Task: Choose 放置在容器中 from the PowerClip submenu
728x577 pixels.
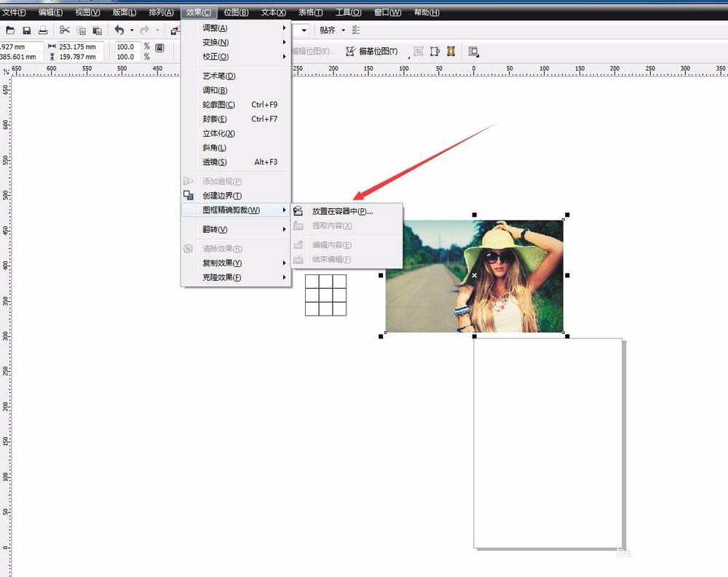Action: (342, 210)
